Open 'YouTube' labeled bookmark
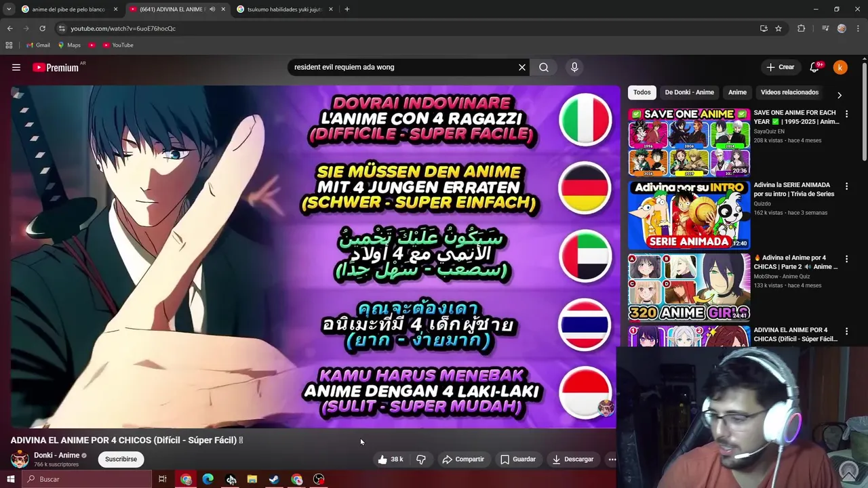868x488 pixels. (118, 45)
